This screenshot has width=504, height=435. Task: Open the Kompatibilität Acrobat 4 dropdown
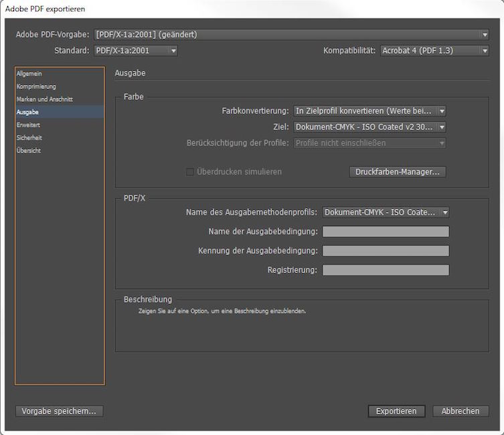(x=434, y=51)
